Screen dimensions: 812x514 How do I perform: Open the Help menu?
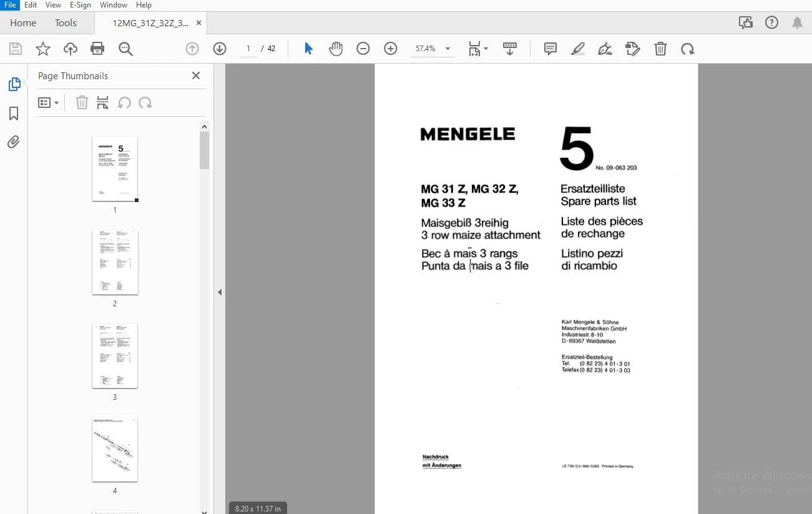(144, 5)
